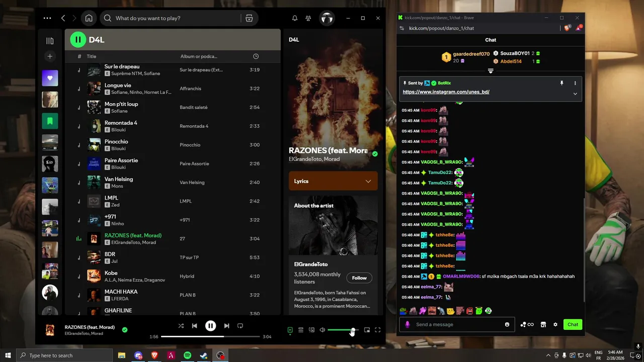
Task: Toggle liked checkmark in player bar
Action: pos(125,330)
